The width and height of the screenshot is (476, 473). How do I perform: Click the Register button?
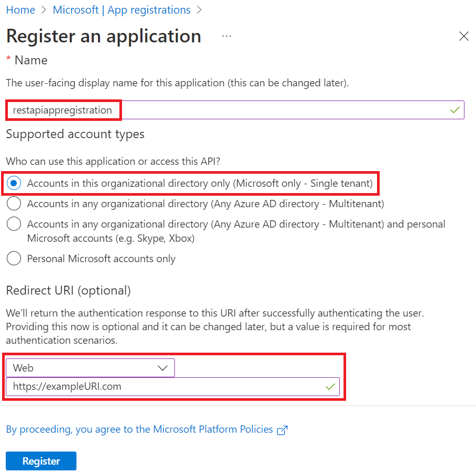pos(41,461)
